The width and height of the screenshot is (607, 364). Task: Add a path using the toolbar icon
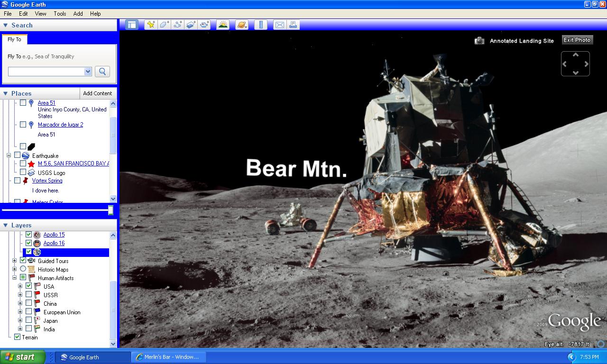177,25
